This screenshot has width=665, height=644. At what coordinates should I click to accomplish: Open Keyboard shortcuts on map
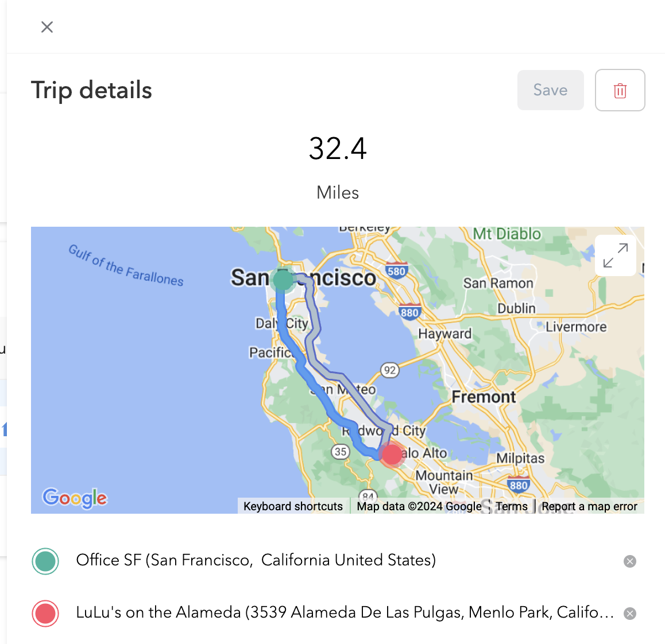[293, 506]
